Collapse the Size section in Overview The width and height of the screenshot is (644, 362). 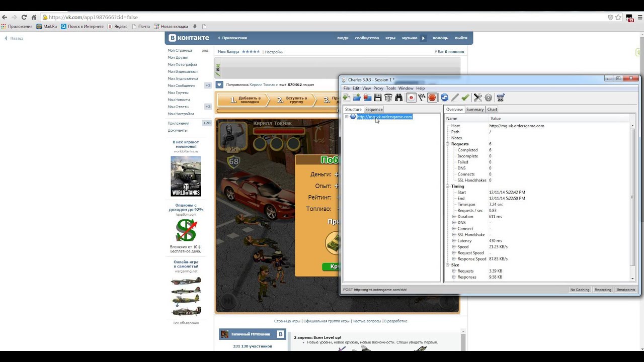(x=448, y=265)
